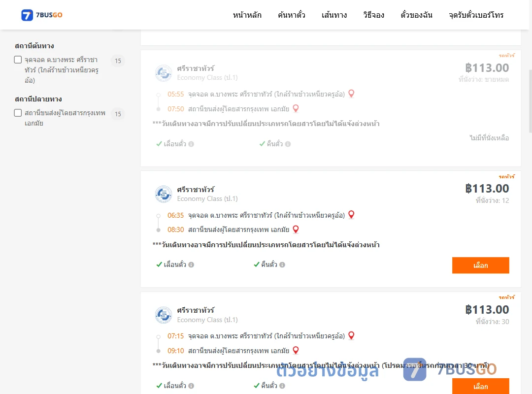The image size is (532, 394).
Task: Click the เลื่อนตั๋ว info icon on 05:55 trip
Action: pyautogui.click(x=191, y=144)
